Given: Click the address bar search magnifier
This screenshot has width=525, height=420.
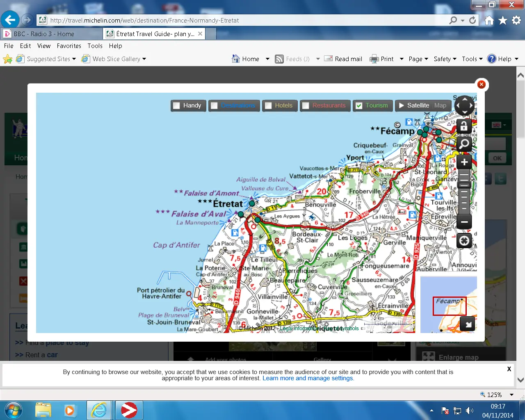Looking at the screenshot, I should [x=453, y=20].
